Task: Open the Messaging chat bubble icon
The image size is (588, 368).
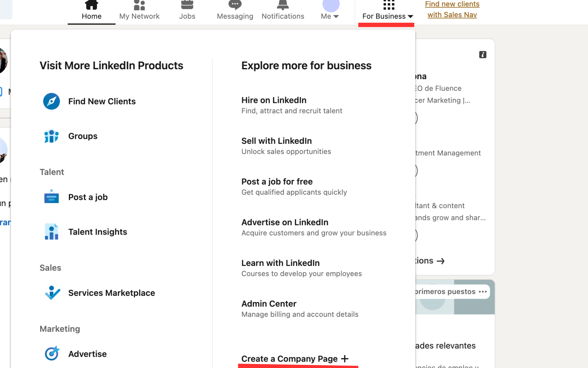Action: pyautogui.click(x=235, y=5)
